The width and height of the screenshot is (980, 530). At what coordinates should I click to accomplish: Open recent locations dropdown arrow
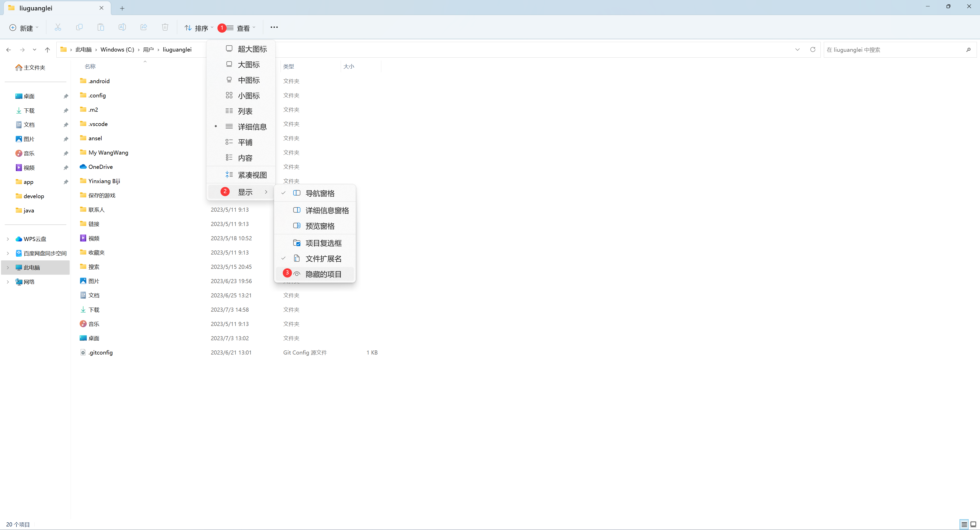pos(35,50)
